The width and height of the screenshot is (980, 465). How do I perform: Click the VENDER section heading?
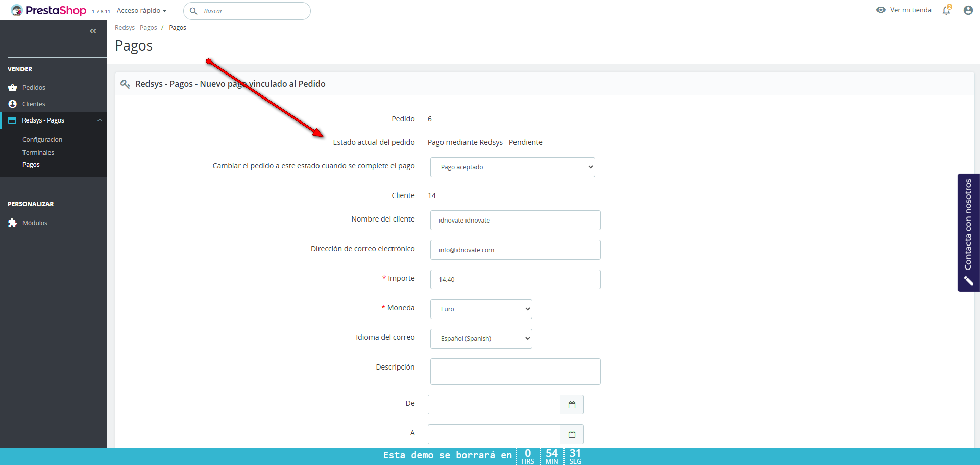(20, 69)
